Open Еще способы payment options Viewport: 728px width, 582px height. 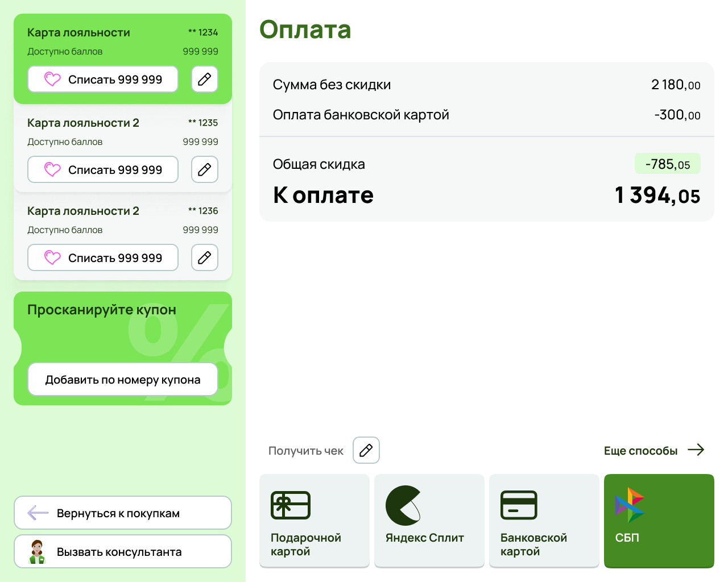click(x=640, y=450)
